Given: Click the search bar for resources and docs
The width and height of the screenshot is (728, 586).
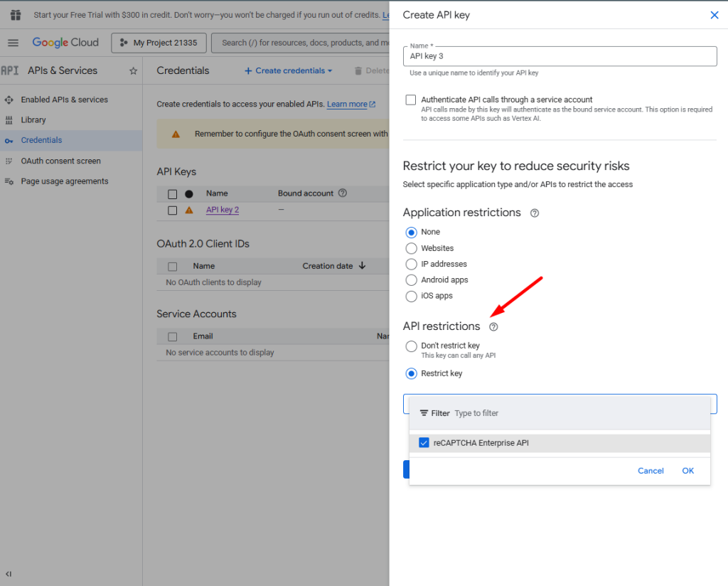Looking at the screenshot, I should [x=301, y=43].
